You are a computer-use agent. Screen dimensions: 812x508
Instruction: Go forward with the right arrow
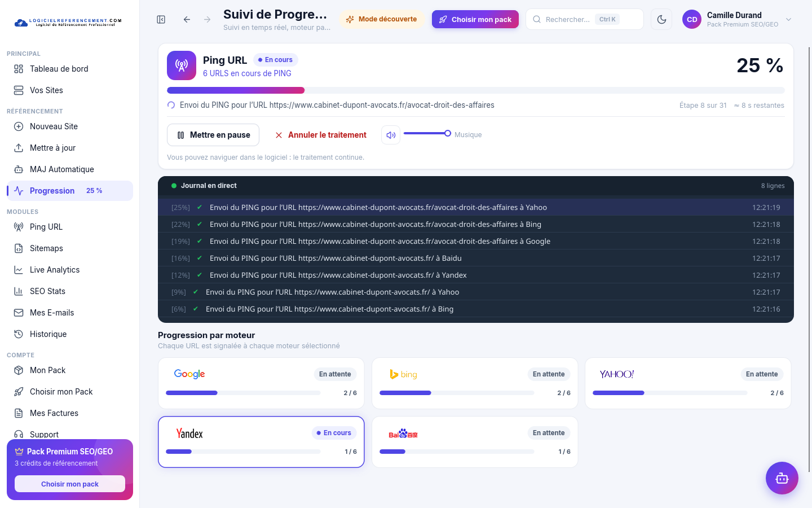click(x=208, y=19)
